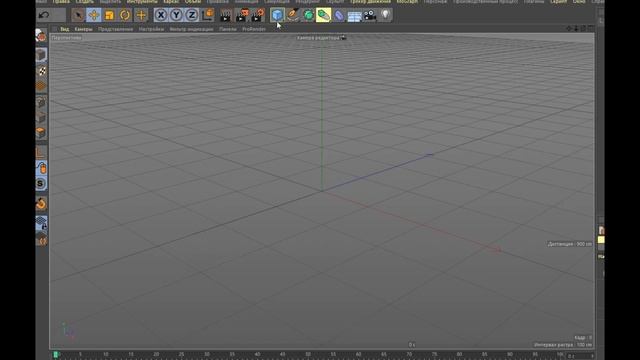Render the active view with clapperboard
This screenshot has height=360, width=640.
click(225, 16)
